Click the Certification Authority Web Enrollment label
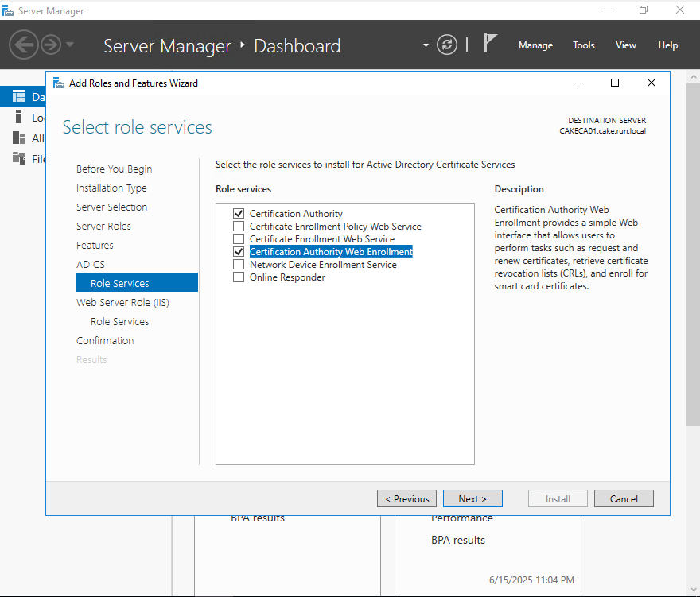 tap(331, 252)
